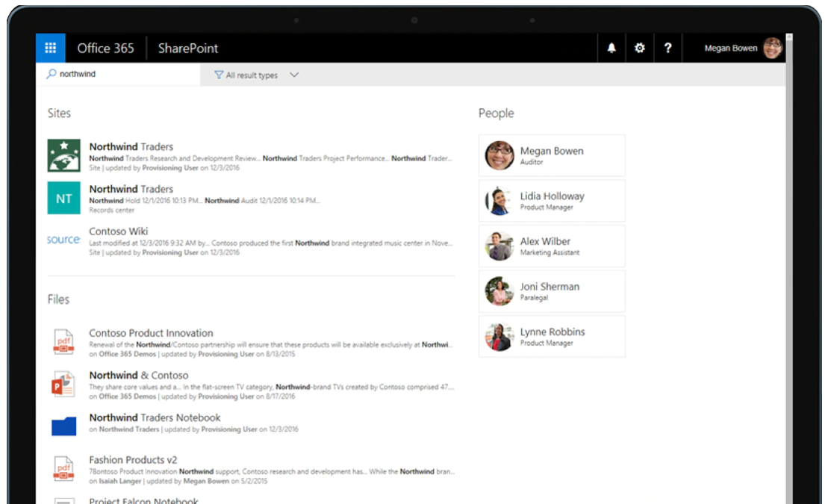This screenshot has width=828, height=504.
Task: Click the teal NT site tile
Action: point(64,198)
